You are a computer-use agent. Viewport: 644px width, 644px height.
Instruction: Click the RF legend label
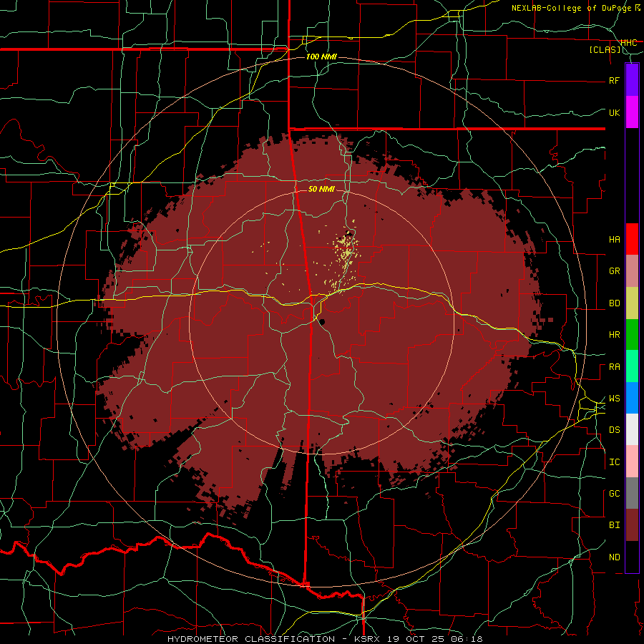click(x=615, y=80)
